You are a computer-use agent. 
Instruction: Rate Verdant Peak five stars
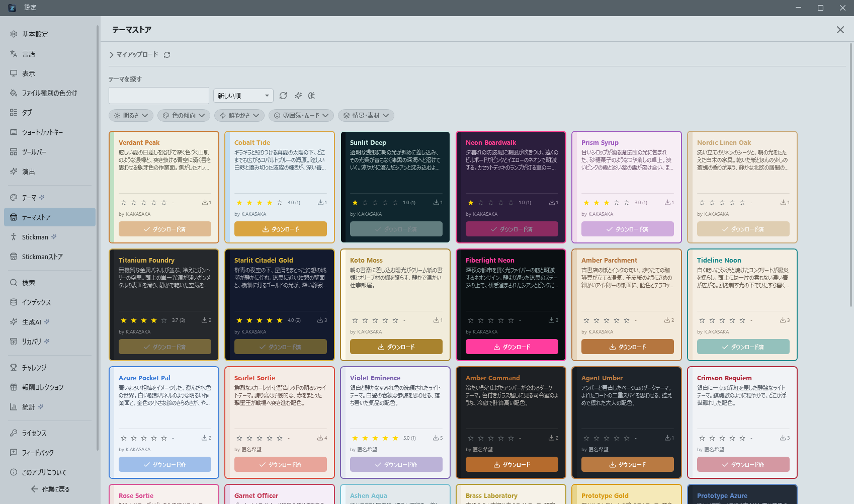click(164, 203)
